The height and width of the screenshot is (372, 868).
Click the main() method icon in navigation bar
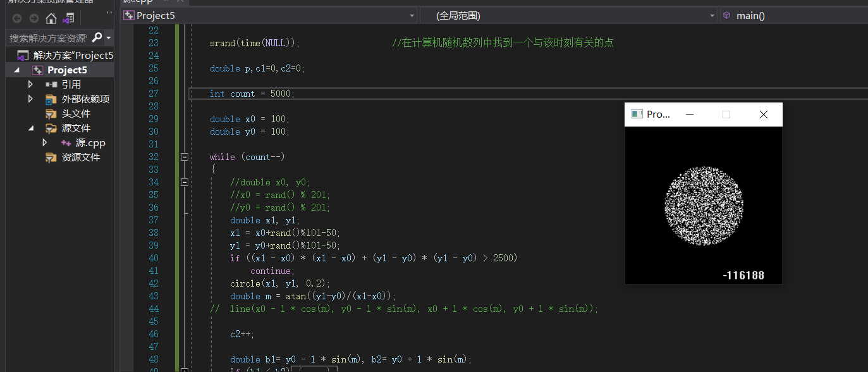point(727,15)
